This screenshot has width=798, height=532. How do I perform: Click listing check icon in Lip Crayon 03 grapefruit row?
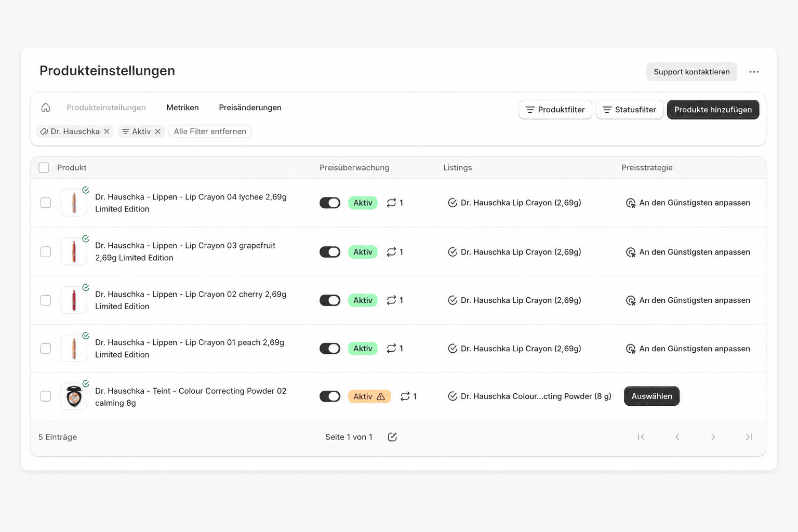[x=453, y=252]
